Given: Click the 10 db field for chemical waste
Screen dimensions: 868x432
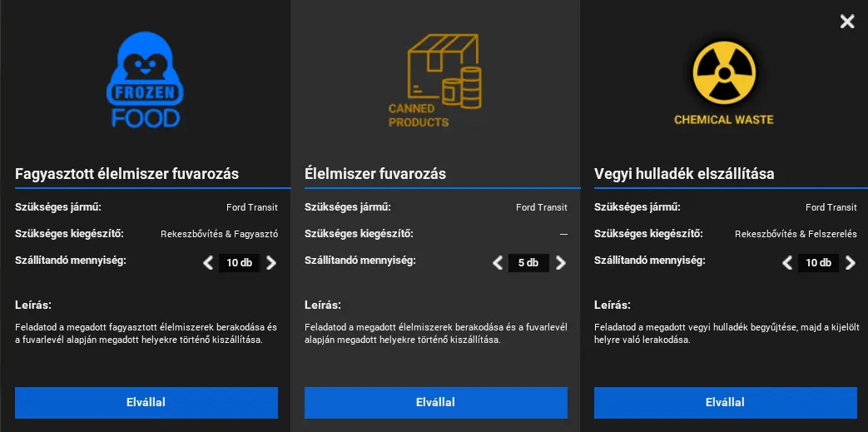Looking at the screenshot, I should click(x=819, y=262).
